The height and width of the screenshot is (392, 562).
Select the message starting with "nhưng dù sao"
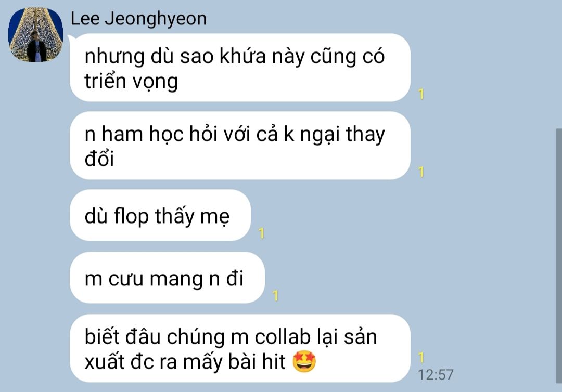[x=240, y=68]
